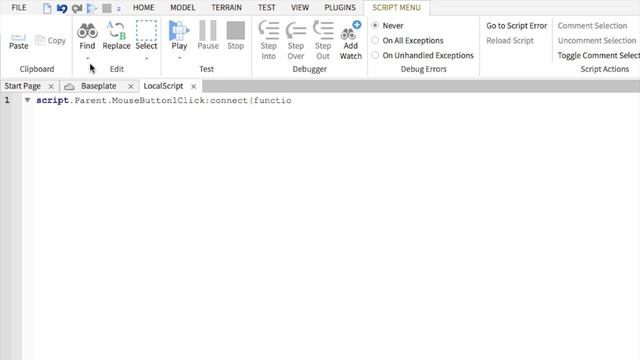Click the quick access Stop square icon

(107, 8)
